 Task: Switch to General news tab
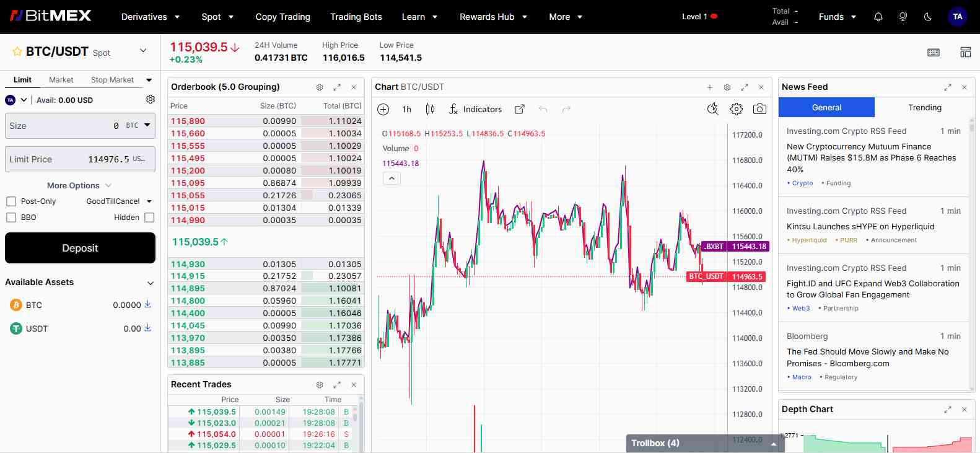click(x=826, y=107)
